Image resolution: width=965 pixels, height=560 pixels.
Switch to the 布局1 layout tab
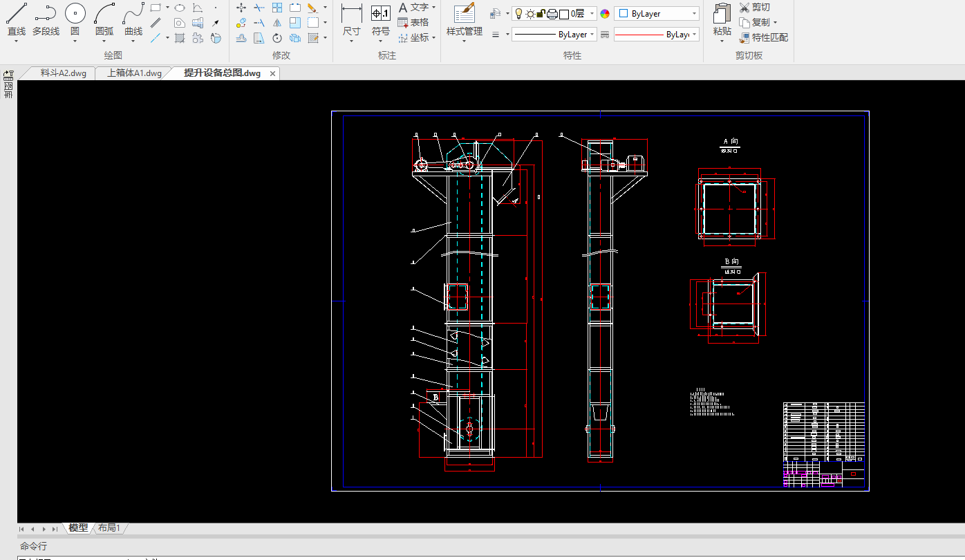[109, 528]
